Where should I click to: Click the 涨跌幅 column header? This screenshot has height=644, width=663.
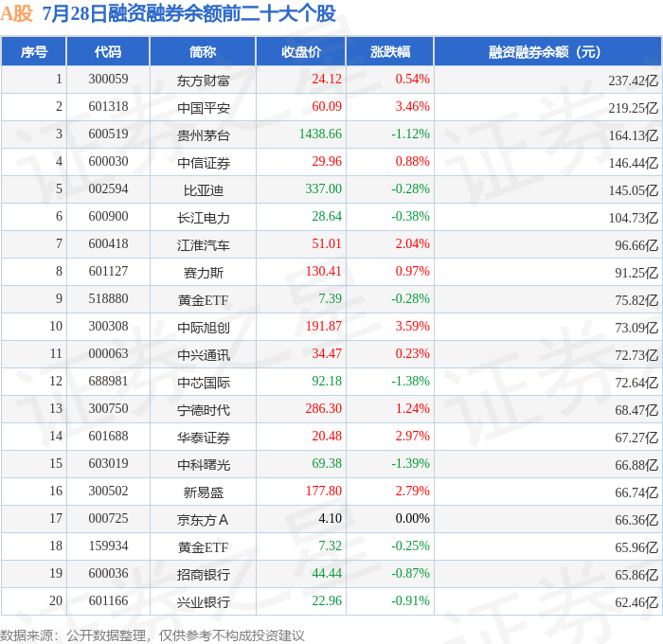[x=390, y=51]
